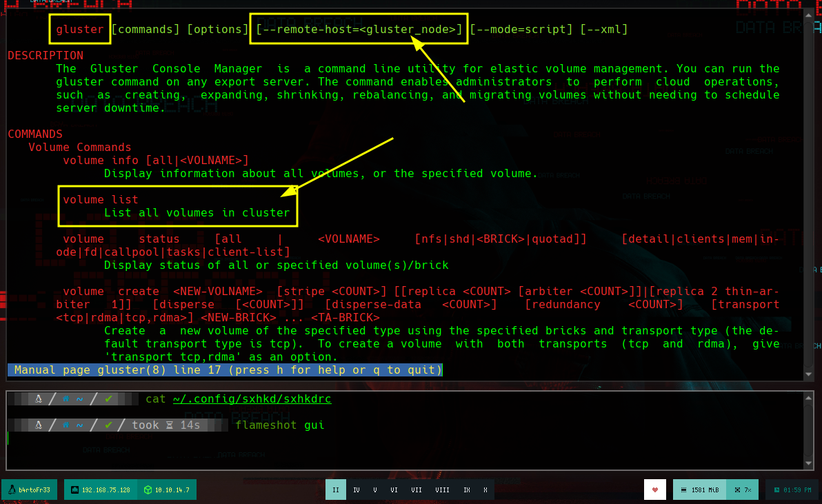822x504 pixels.
Task: Switch to workspace V
Action: click(375, 490)
